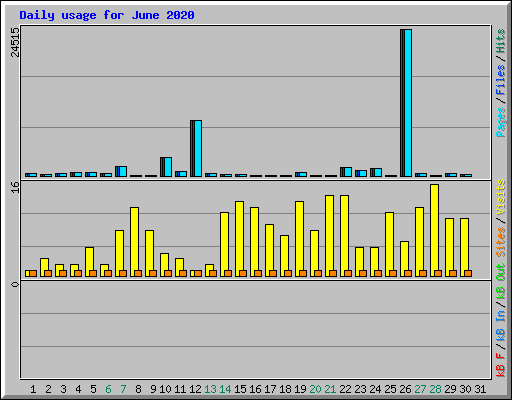Viewport: 512px width, 400px height.
Task: Click the yellow visits bar for day 28
Action: click(x=434, y=230)
